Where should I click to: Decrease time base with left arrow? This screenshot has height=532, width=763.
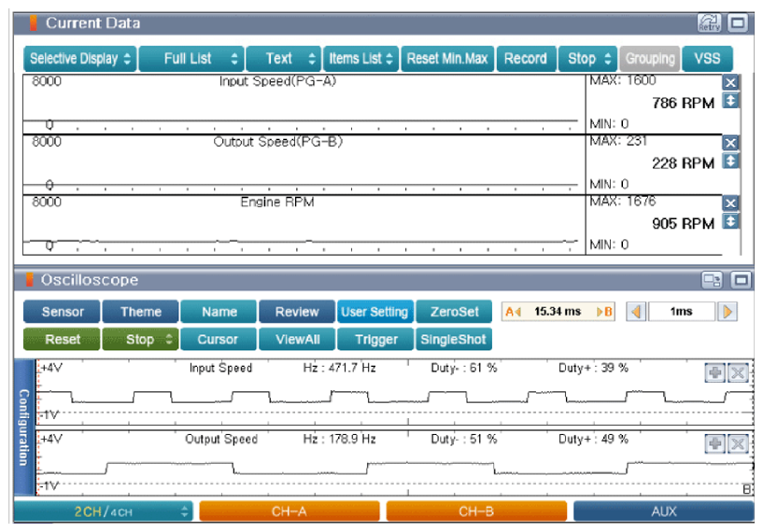coord(636,311)
